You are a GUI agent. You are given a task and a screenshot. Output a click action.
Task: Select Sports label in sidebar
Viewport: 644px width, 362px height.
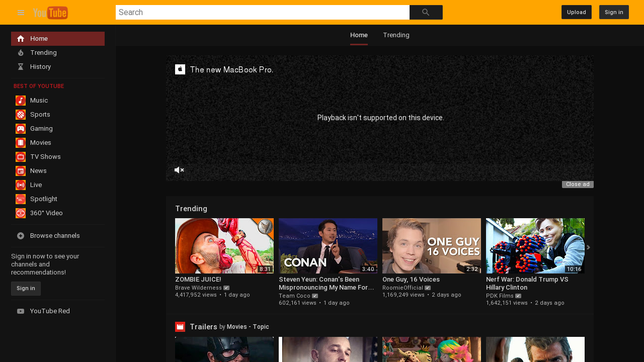pyautogui.click(x=40, y=115)
